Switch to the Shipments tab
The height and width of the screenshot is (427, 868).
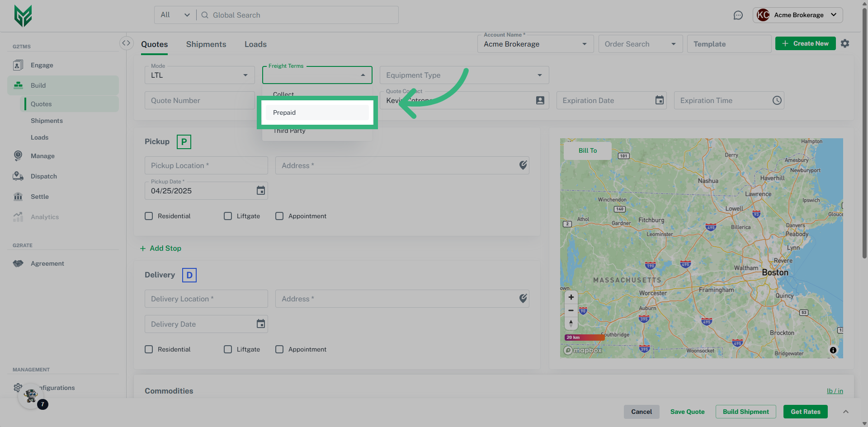pos(206,44)
